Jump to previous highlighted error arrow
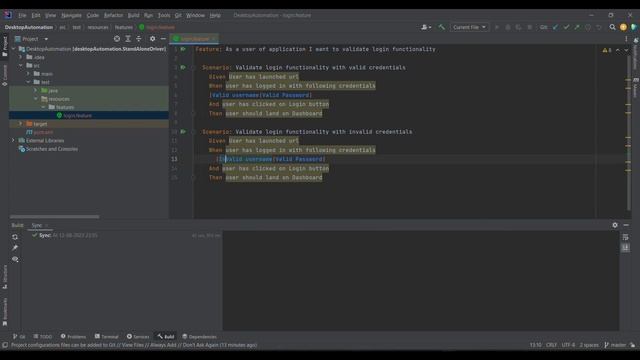Viewport: 640px width, 360px height. (618, 50)
